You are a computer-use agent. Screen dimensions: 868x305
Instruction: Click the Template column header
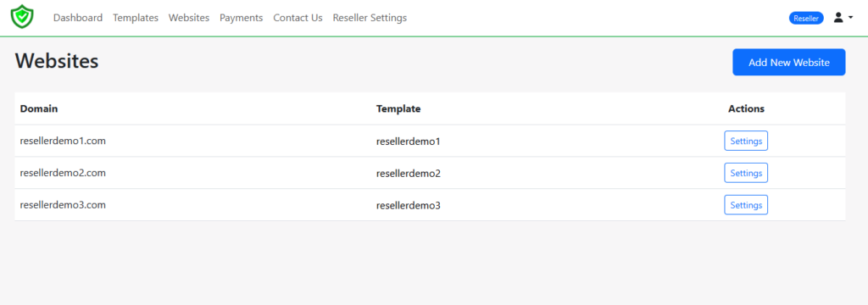[x=398, y=108]
